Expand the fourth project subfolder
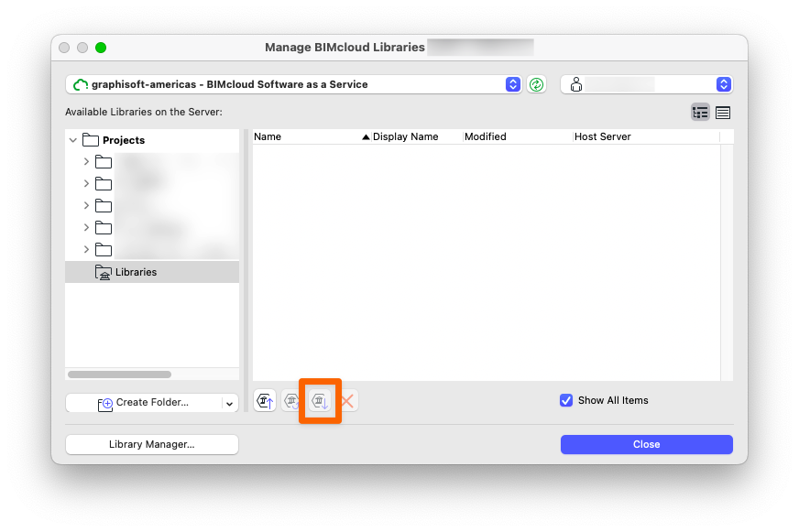 (86, 228)
